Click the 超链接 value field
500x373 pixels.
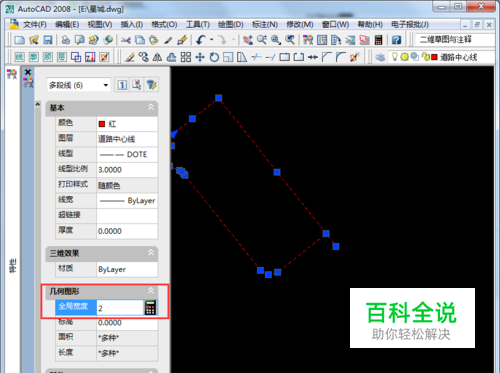pos(127,216)
